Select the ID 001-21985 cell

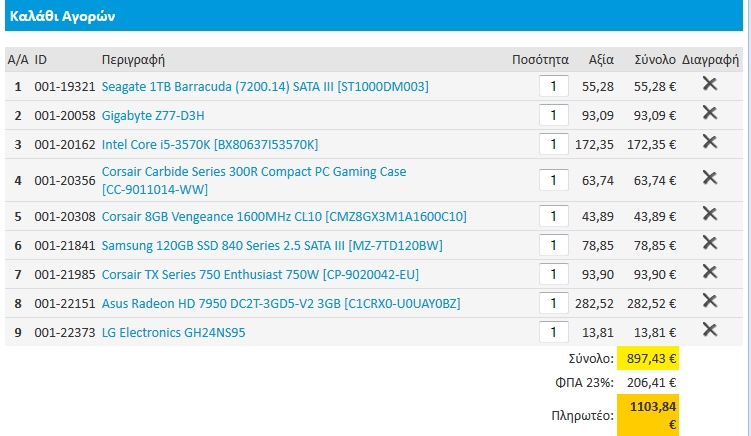point(65,275)
